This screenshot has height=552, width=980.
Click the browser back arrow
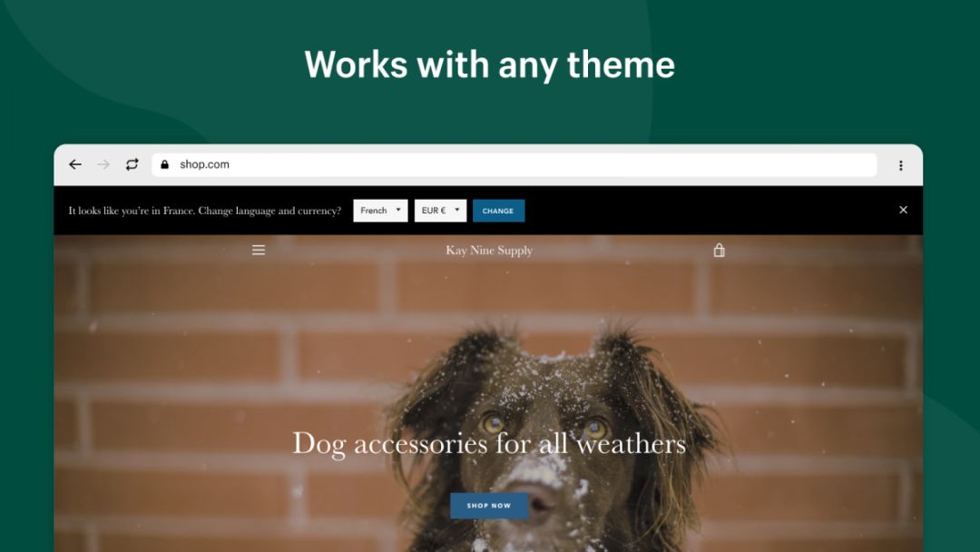pos(75,164)
